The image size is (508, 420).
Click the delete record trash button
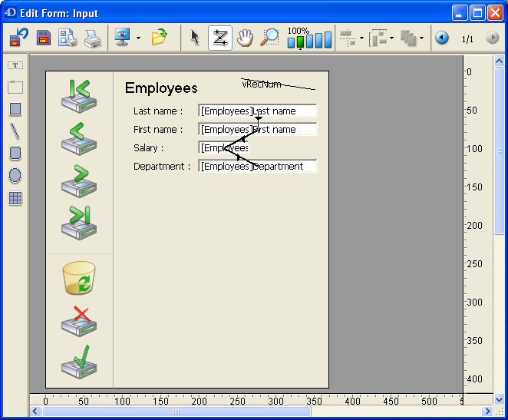79,278
